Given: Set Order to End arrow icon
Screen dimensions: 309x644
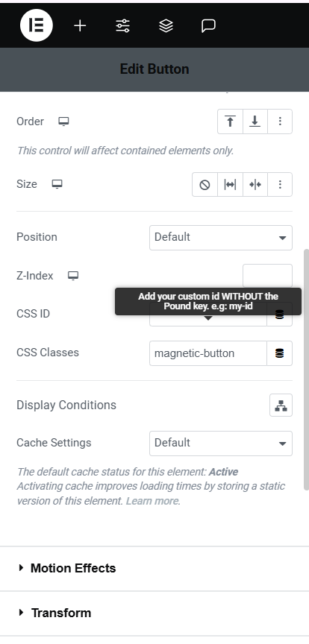Looking at the screenshot, I should coord(255,121).
